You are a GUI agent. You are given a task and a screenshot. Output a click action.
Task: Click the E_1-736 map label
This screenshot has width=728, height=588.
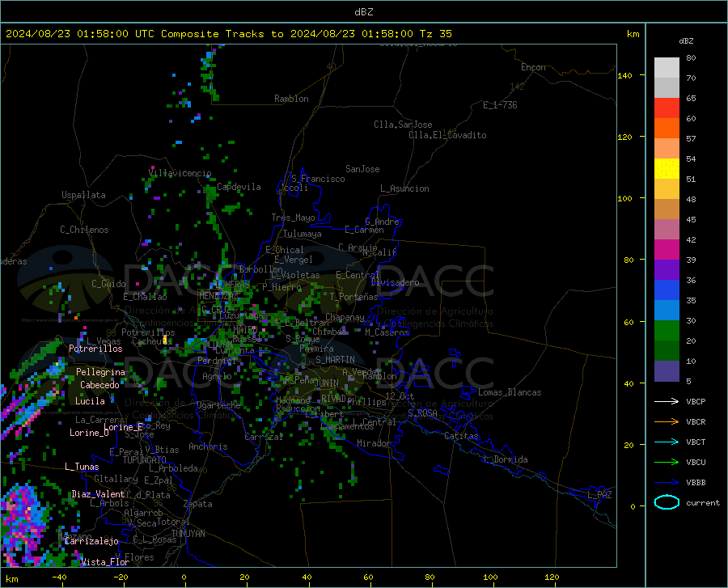tap(500, 105)
